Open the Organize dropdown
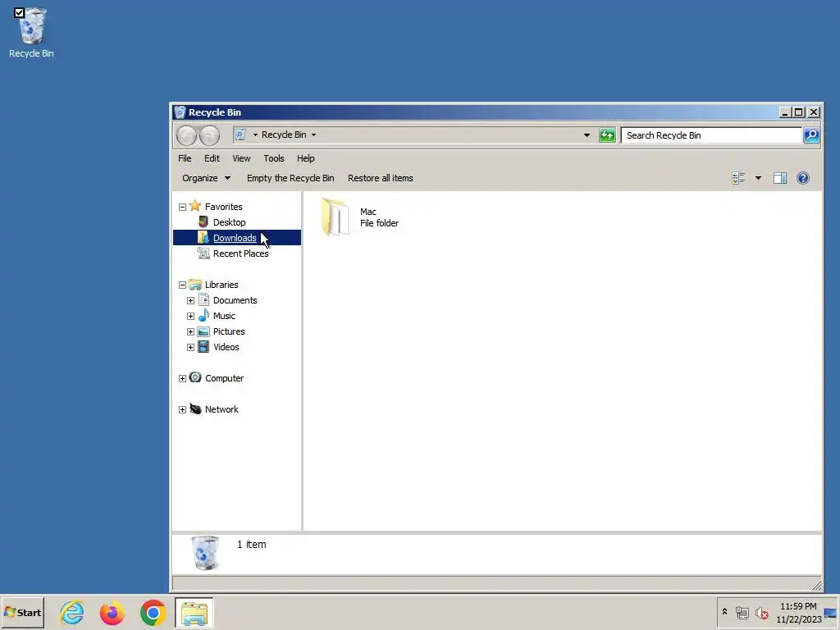 pos(206,178)
